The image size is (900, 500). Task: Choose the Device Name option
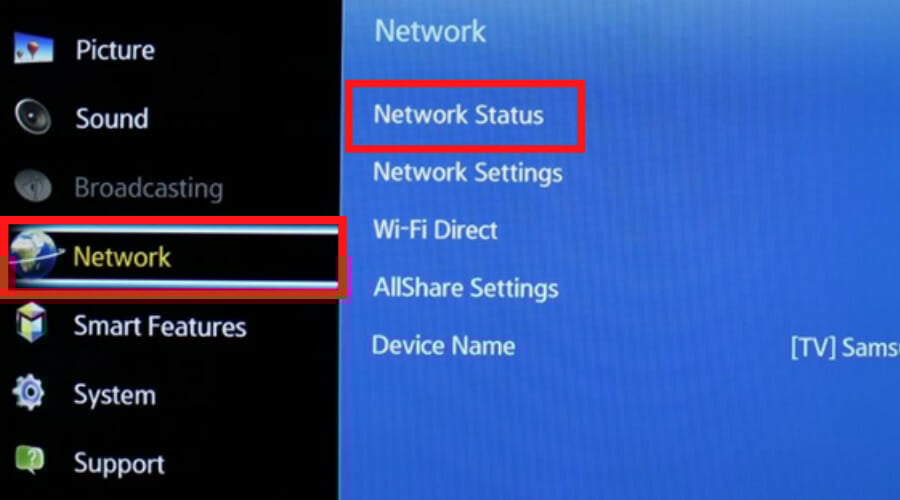coord(443,346)
